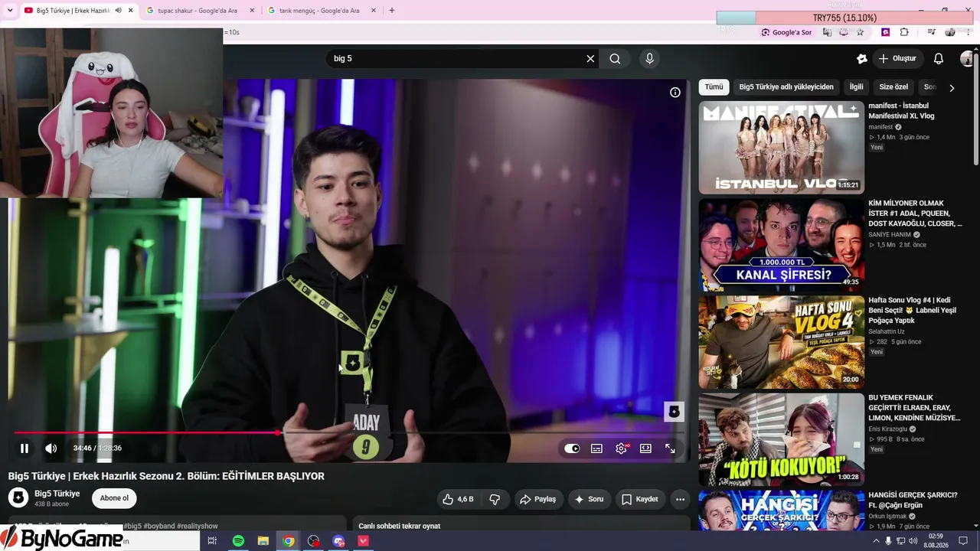Start voice search with the microphone icon
Image resolution: width=980 pixels, height=551 pixels.
[650, 59]
